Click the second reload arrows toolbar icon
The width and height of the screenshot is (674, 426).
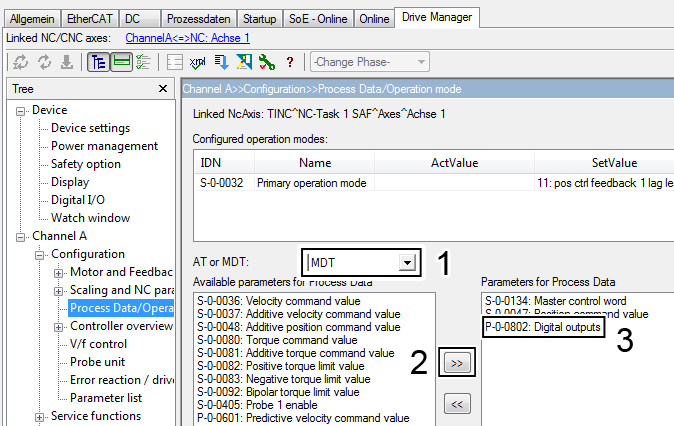point(44,62)
